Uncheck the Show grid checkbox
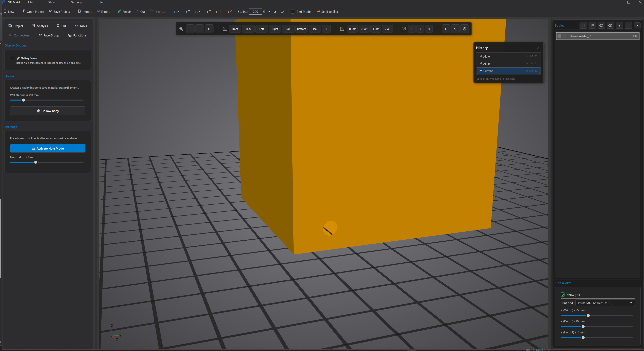This screenshot has height=351, width=644. pos(563,294)
